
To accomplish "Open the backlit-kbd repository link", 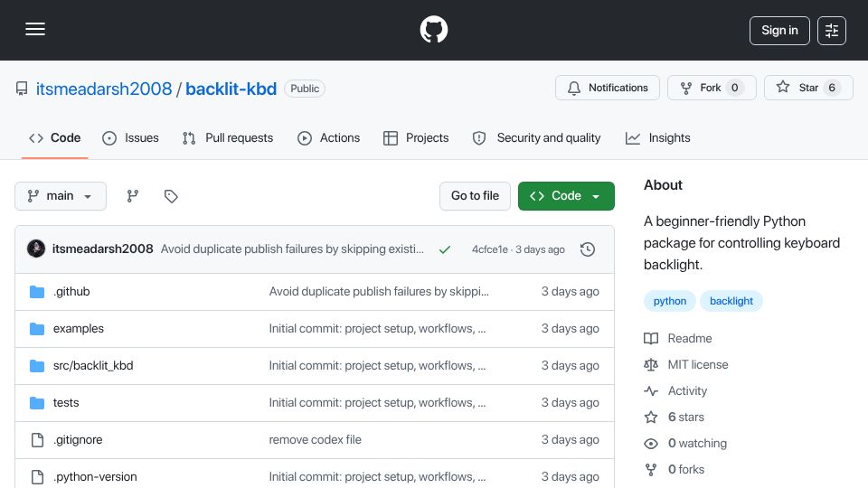I will [x=231, y=89].
